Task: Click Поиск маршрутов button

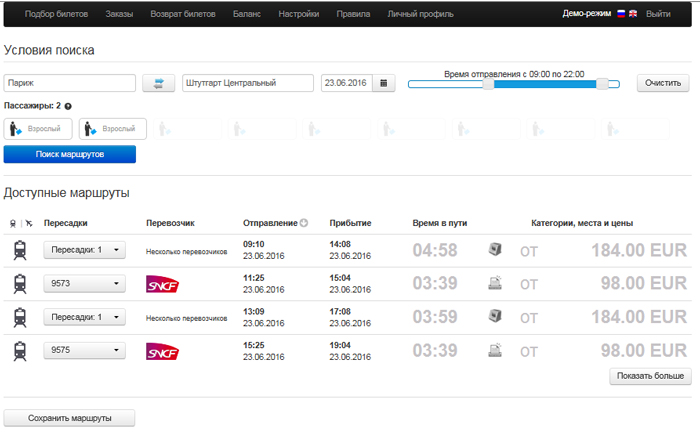Action: 70,154
